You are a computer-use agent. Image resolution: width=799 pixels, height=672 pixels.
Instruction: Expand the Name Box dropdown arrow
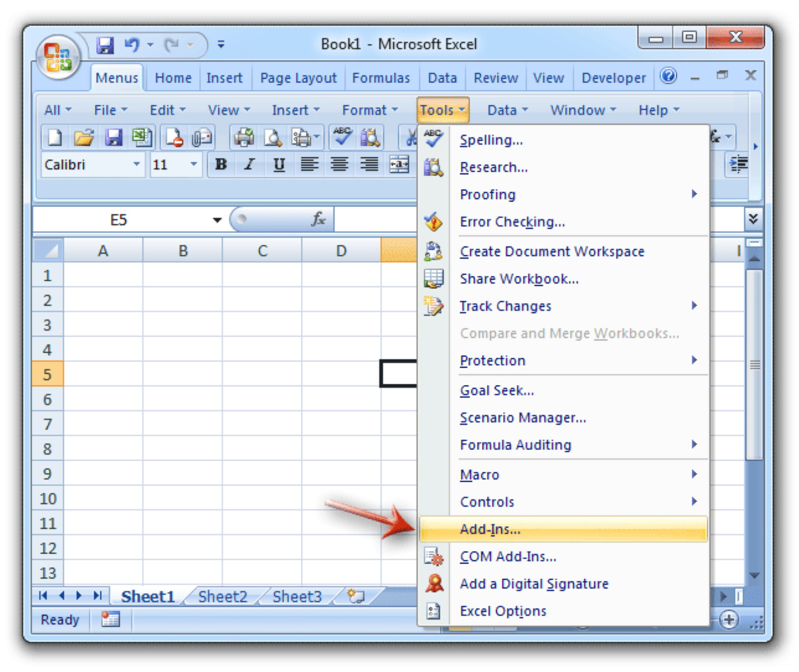point(217,220)
